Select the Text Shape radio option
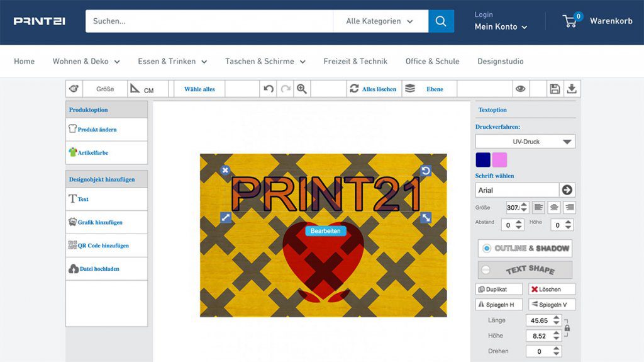 pos(486,269)
